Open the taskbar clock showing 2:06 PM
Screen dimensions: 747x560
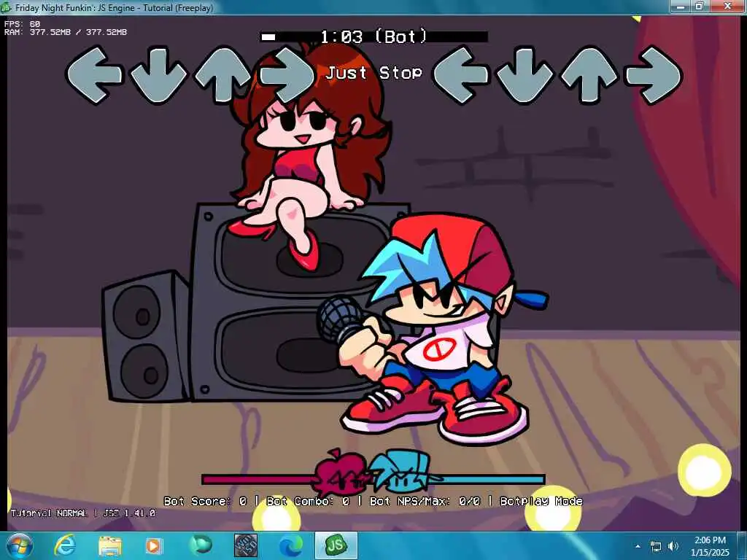711,546
